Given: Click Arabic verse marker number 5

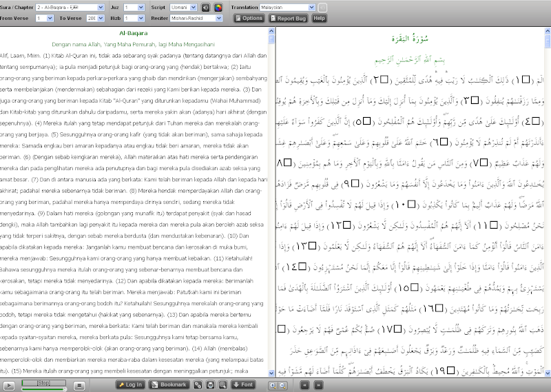Looking at the screenshot, I should coord(364,122).
